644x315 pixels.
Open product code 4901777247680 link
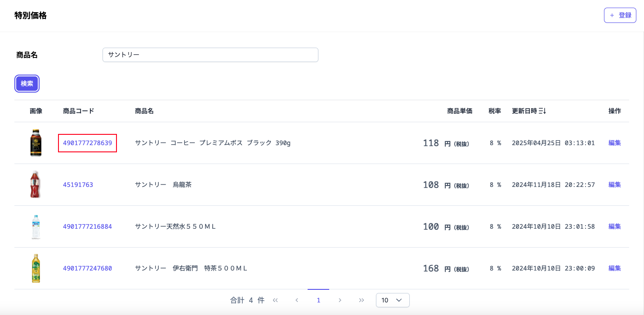[87, 268]
